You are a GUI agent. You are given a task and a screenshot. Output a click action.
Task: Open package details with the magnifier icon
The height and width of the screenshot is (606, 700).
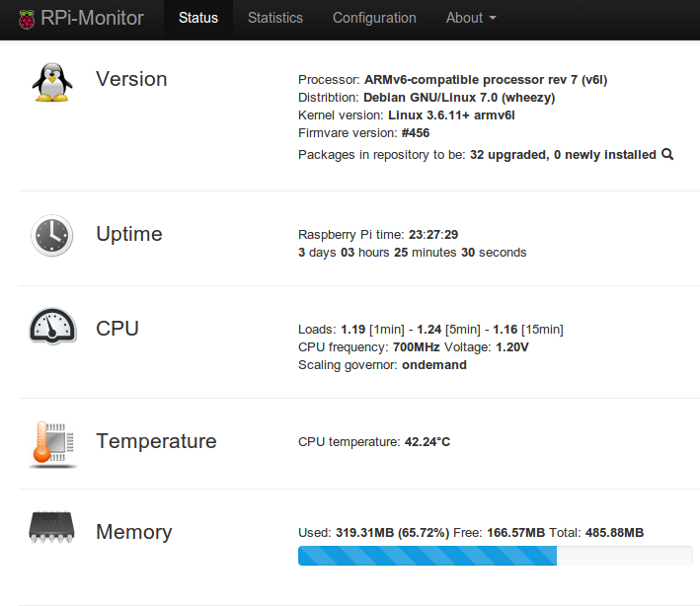tap(667, 154)
